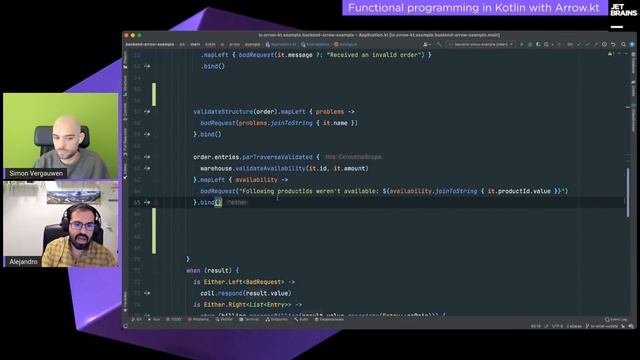Place cursor on 'Either.Left<BadRequest>' in the code
Screen dimensions: 640x360
click(x=244, y=282)
